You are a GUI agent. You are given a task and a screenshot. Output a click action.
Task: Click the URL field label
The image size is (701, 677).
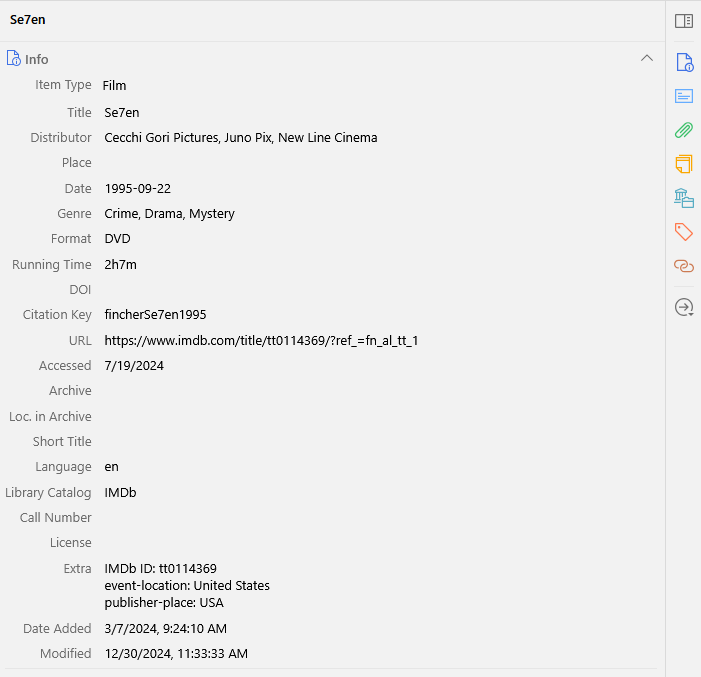pyautogui.click(x=80, y=341)
